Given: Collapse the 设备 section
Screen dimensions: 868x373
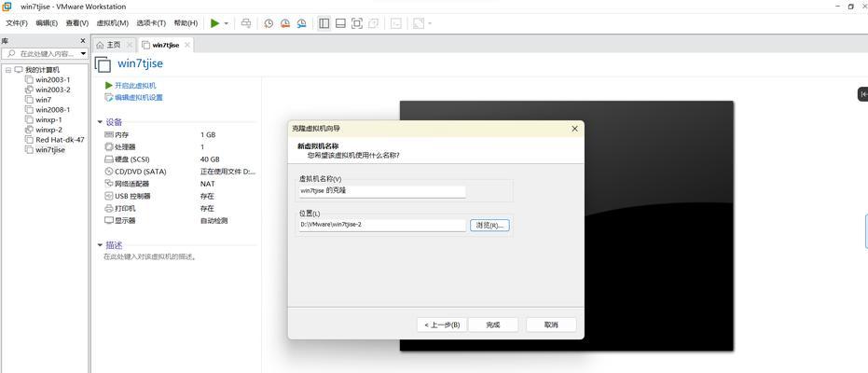Looking at the screenshot, I should pyautogui.click(x=100, y=122).
